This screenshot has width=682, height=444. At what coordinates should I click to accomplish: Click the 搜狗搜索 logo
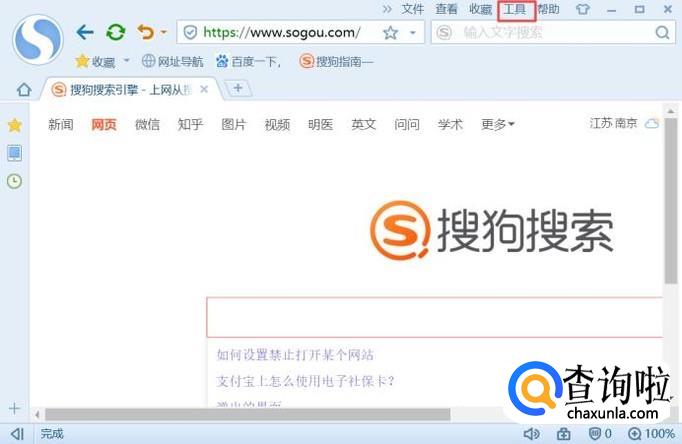[x=491, y=231]
